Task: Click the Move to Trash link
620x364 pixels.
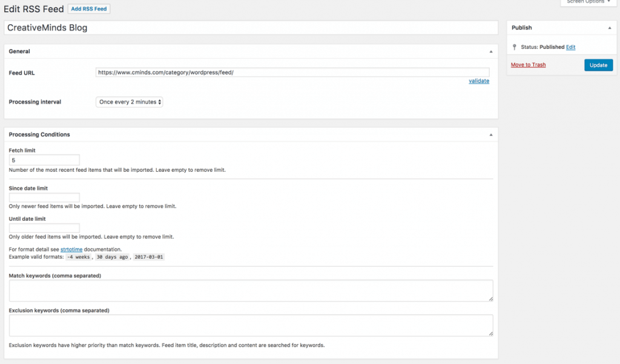Action: pyautogui.click(x=528, y=65)
